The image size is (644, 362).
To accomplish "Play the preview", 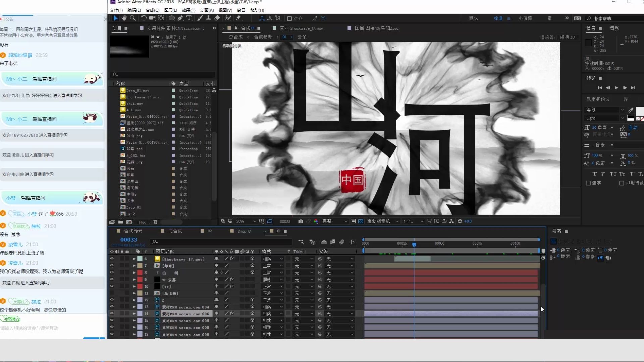I will coord(616,88).
